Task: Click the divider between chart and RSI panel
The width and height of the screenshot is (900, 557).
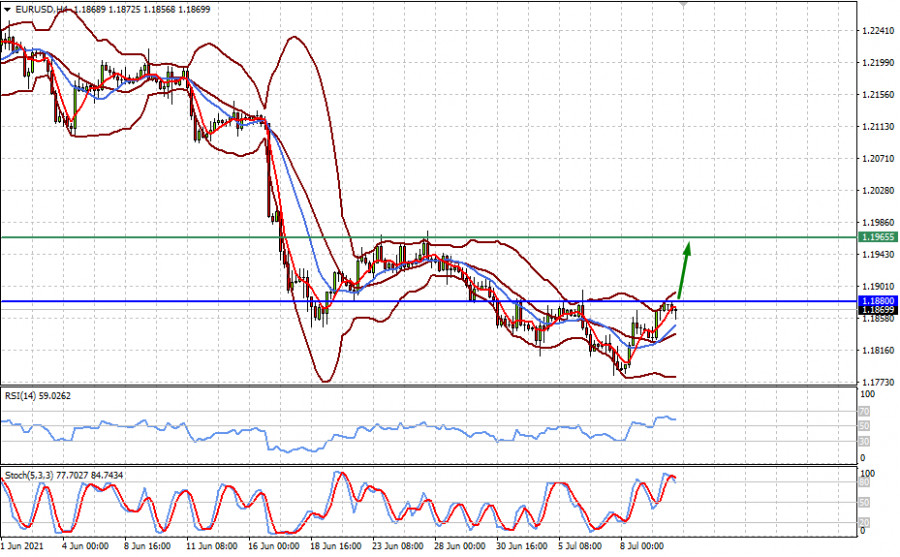Action: coord(428,386)
